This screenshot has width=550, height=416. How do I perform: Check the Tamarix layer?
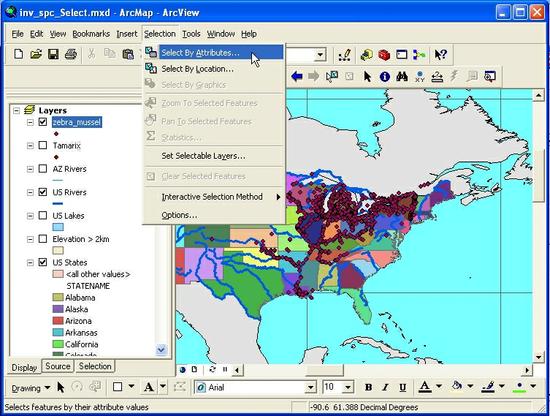point(43,145)
